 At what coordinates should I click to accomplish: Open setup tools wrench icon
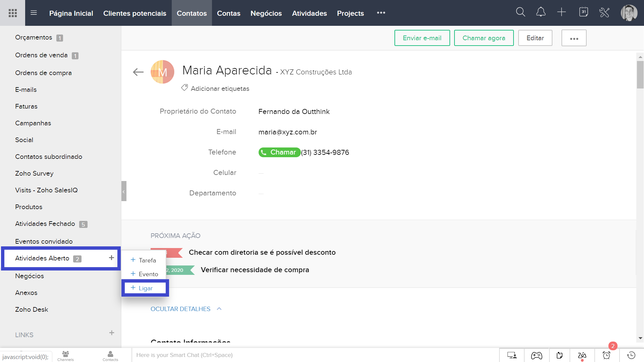(x=604, y=13)
